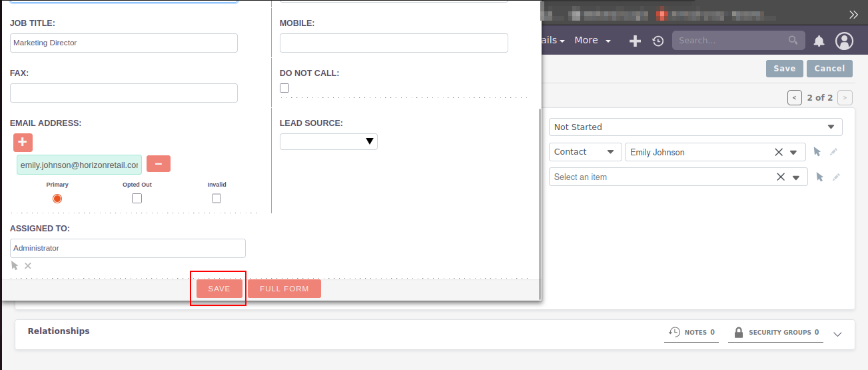This screenshot has height=370, width=868.
Task: Expand the Relationships panel chevron
Action: (x=838, y=334)
